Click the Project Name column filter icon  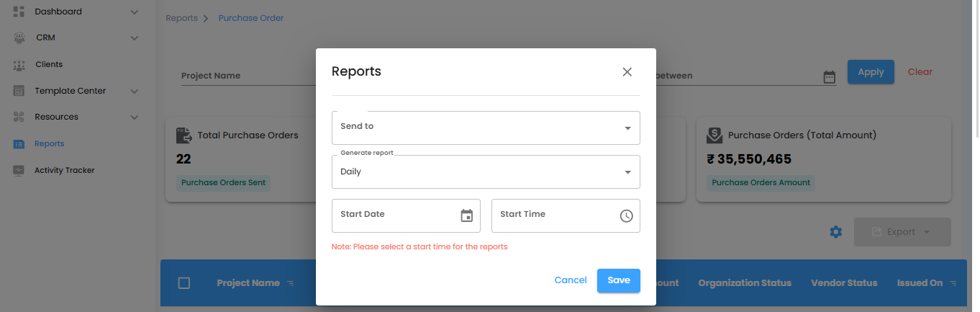291,283
